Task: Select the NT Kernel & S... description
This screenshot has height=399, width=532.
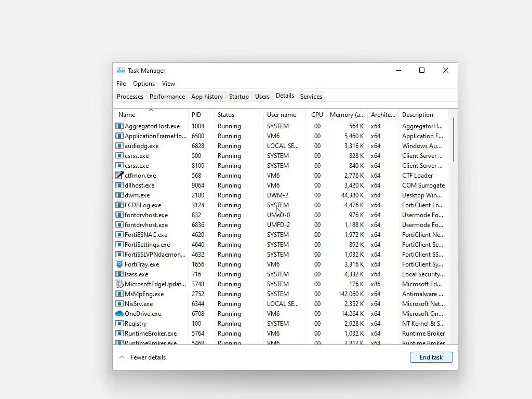Action: point(423,323)
